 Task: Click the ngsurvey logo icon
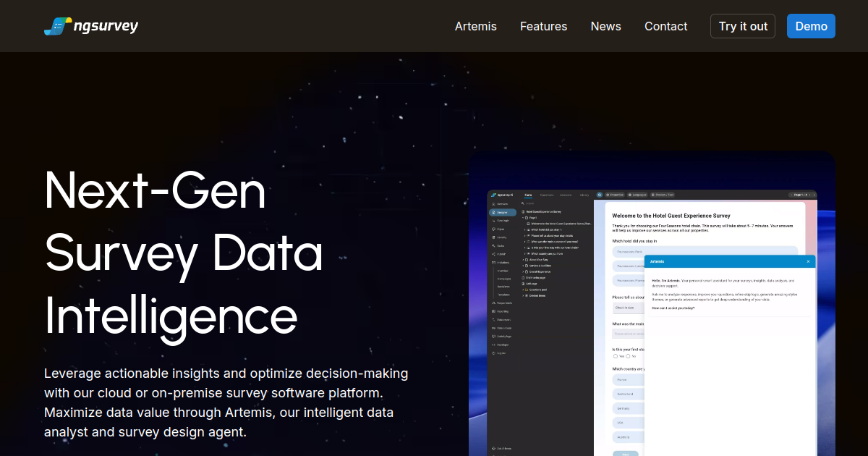(x=58, y=26)
